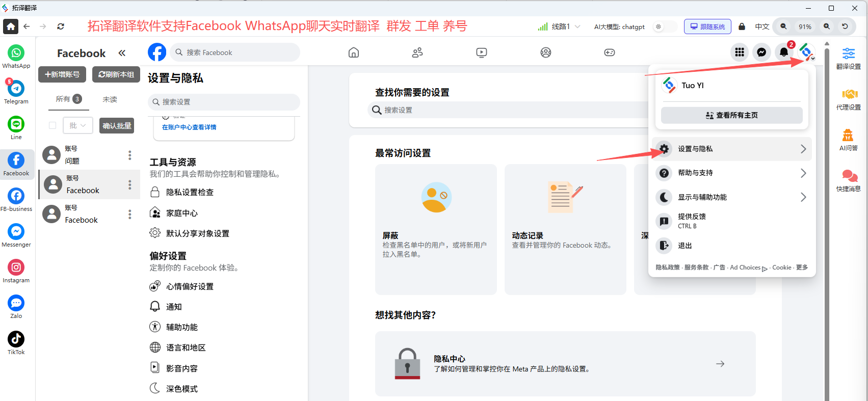Choose 提供反馈 in the account menu
Viewport: 868px width, 401px height.
[731, 221]
